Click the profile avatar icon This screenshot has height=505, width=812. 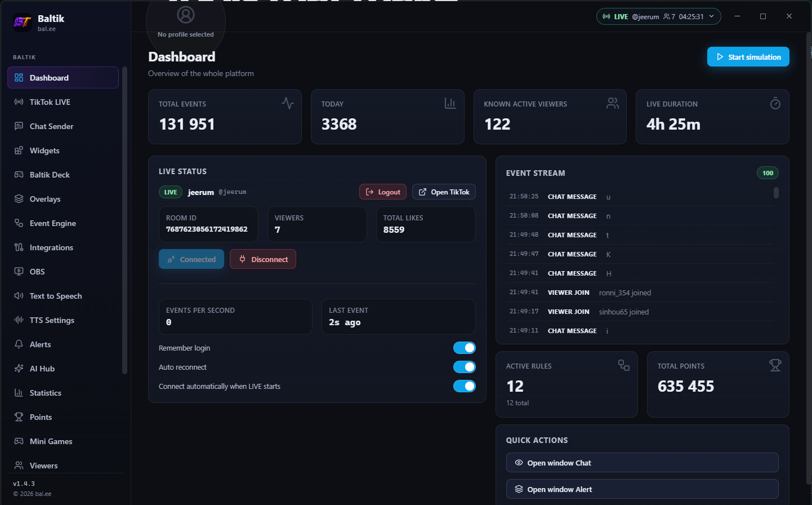186,15
